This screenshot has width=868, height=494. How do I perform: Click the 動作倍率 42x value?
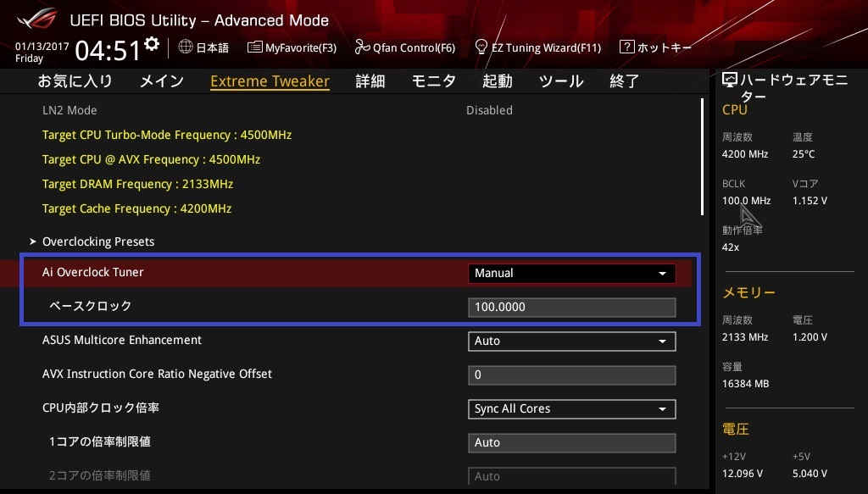pyautogui.click(x=730, y=247)
